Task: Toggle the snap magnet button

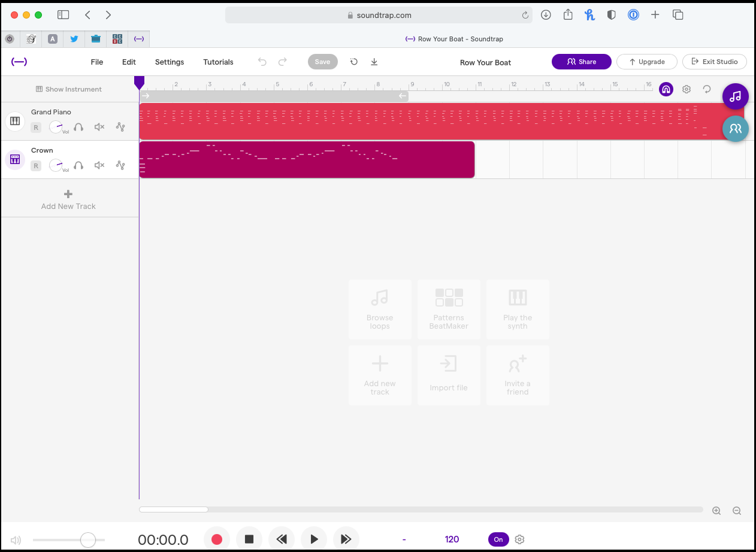Action: coord(666,89)
